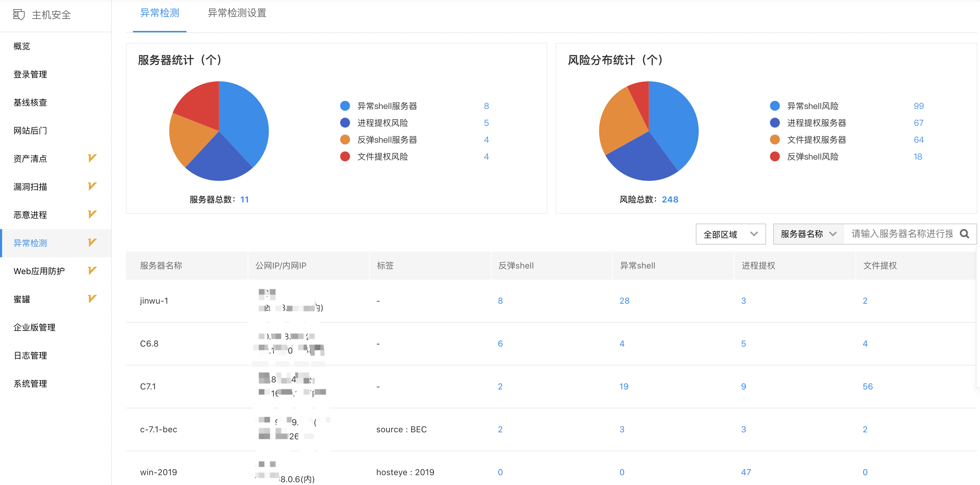Image resolution: width=980 pixels, height=485 pixels.
Task: Click the win-2019 server name
Action: [158, 472]
